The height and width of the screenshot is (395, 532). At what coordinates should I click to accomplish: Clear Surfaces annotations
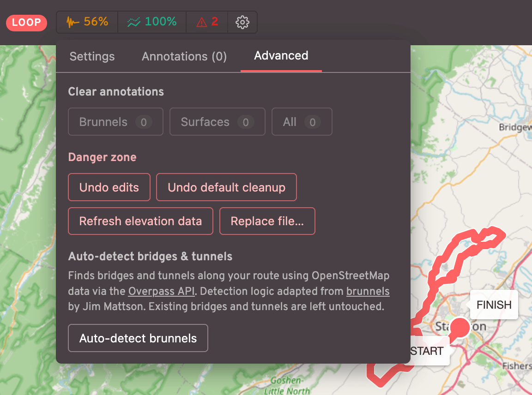pos(217,122)
